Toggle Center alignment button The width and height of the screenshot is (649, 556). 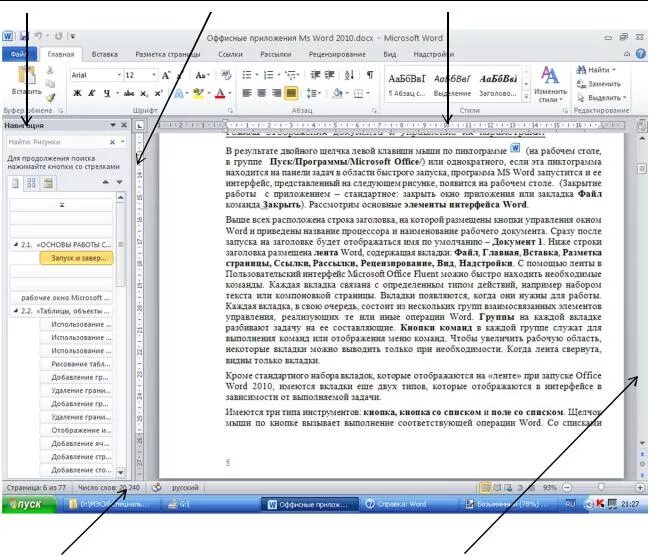click(262, 93)
